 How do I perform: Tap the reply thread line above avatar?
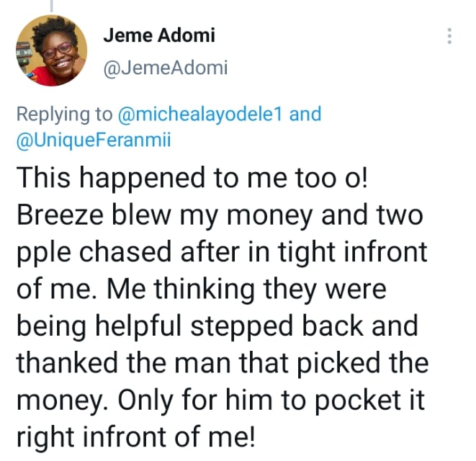tap(52, 6)
